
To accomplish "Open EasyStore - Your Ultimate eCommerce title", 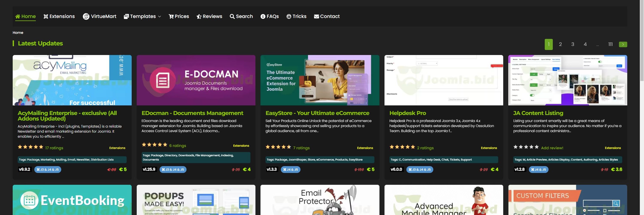I will [x=317, y=113].
